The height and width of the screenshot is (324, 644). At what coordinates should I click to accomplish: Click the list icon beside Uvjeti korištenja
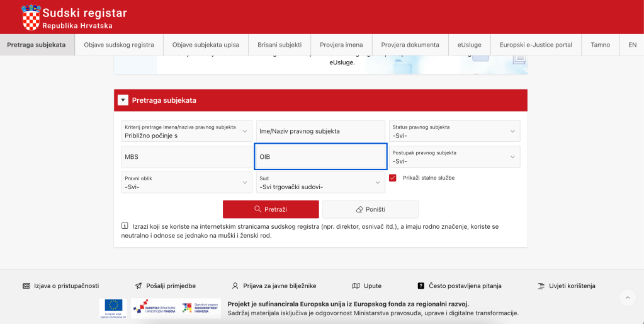[541, 286]
